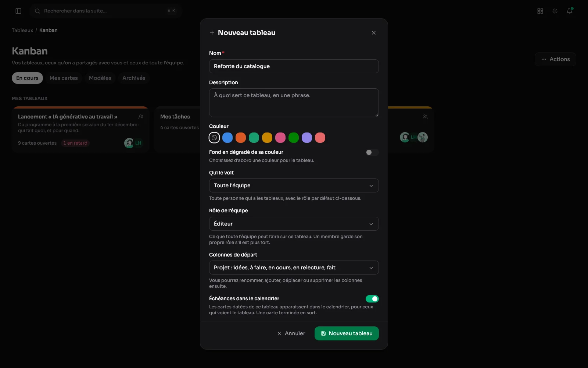Open the Actions menu button
The image size is (588, 368).
coord(555,59)
